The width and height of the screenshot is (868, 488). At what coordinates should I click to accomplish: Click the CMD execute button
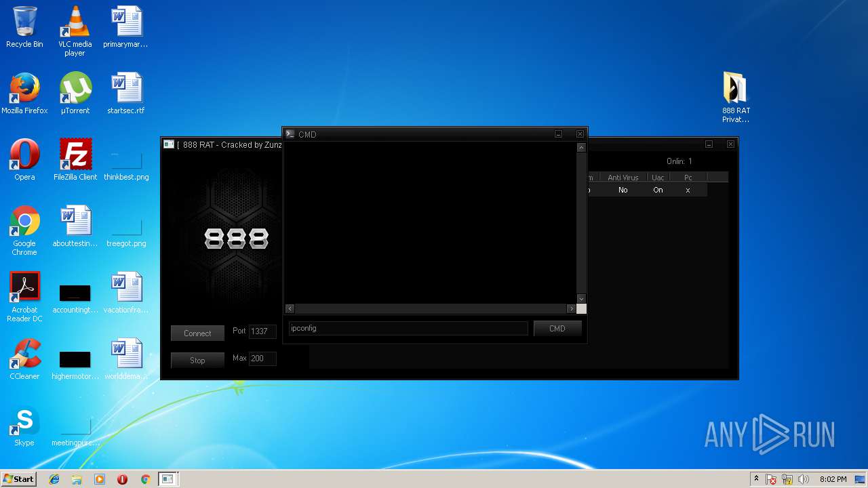click(x=557, y=329)
